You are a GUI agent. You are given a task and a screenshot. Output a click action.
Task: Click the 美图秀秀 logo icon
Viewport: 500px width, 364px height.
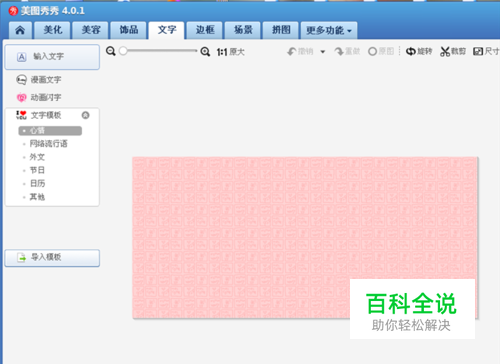[x=13, y=11]
